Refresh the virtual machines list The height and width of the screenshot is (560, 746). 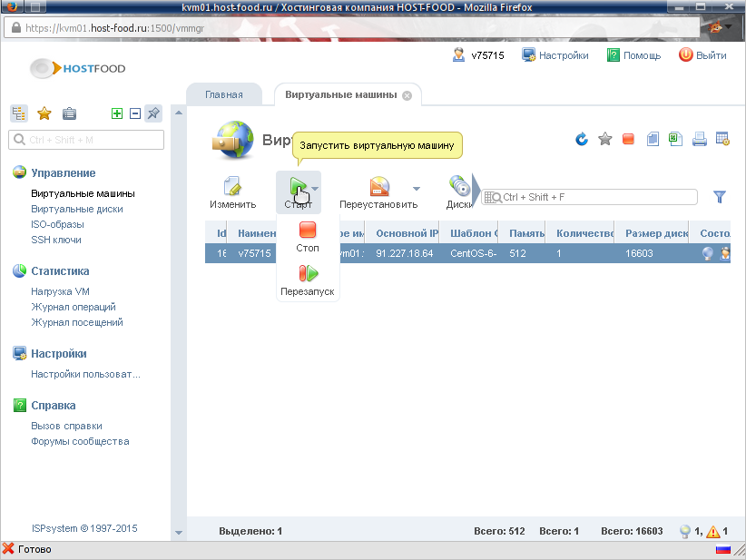(x=582, y=139)
